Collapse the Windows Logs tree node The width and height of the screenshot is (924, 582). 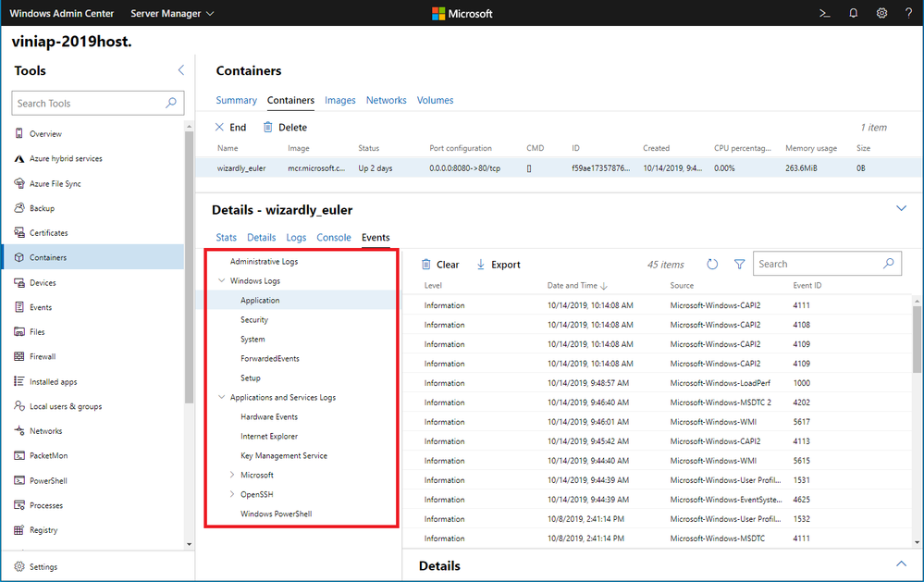pos(222,280)
